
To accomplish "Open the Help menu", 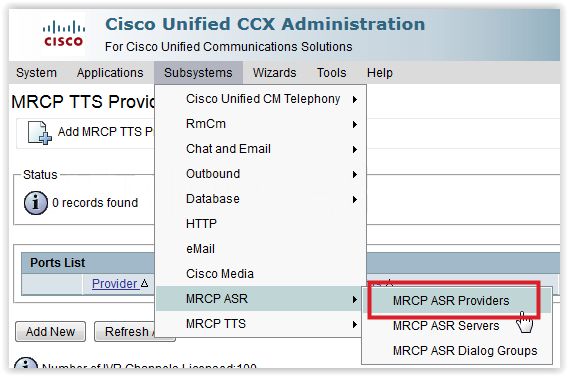I will [380, 73].
